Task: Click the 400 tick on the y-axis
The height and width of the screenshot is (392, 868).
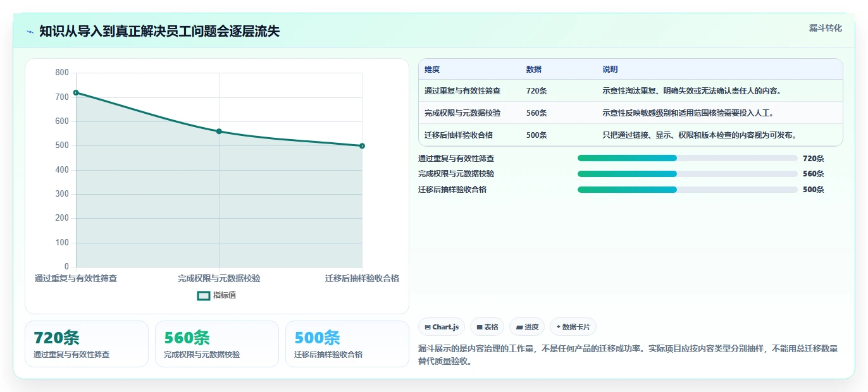Action: [x=62, y=170]
